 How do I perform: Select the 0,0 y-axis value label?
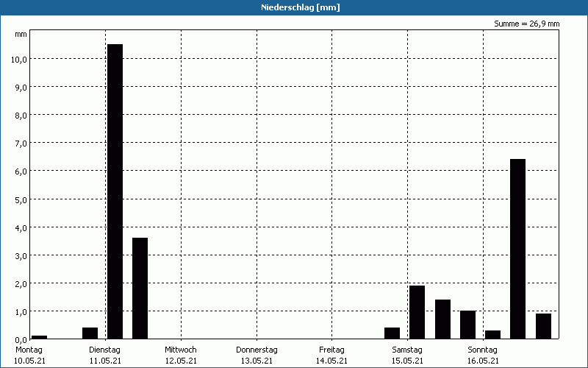[x=21, y=339]
